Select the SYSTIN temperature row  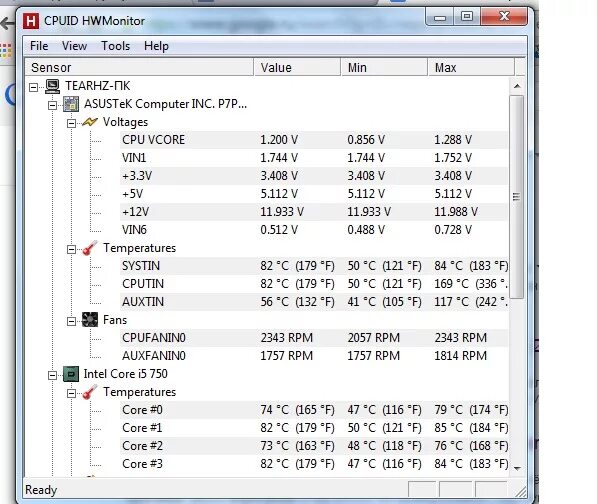tap(314, 266)
